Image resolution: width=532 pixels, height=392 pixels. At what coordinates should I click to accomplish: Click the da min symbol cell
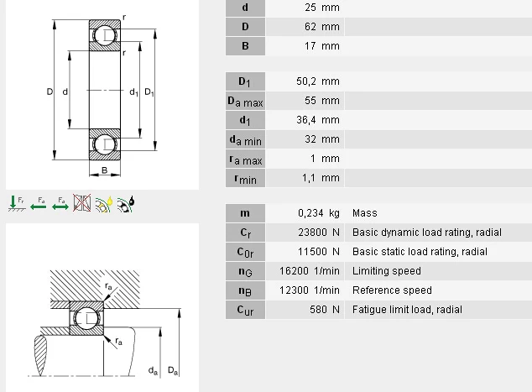pos(245,139)
